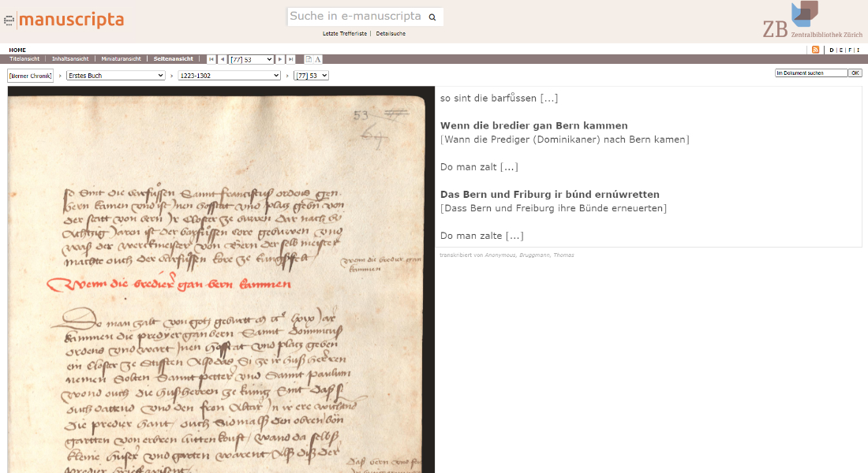Go to HOME
This screenshot has height=473, width=868.
pyautogui.click(x=17, y=50)
